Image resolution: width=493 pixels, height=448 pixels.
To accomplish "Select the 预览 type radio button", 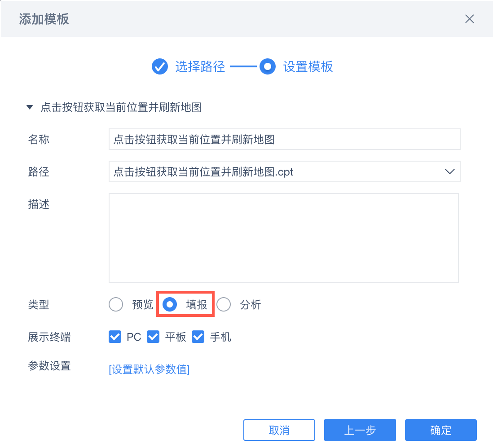I will pyautogui.click(x=116, y=305).
